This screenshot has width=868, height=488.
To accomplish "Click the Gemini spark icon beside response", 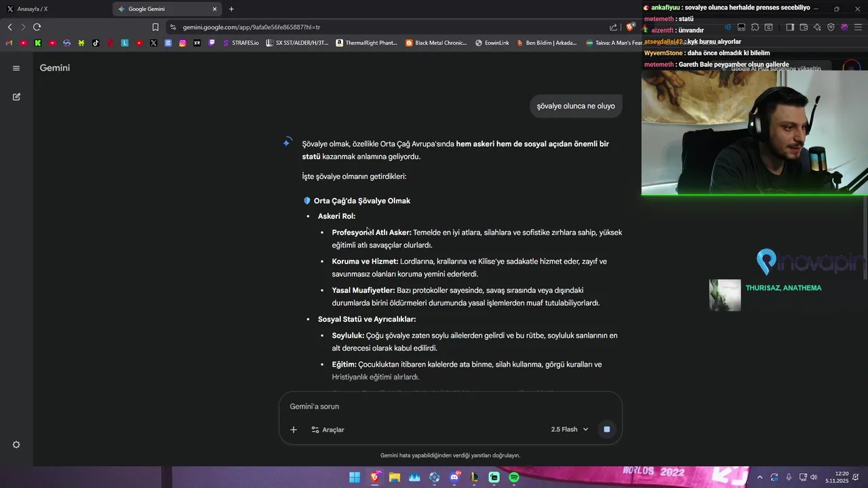I will tap(288, 142).
